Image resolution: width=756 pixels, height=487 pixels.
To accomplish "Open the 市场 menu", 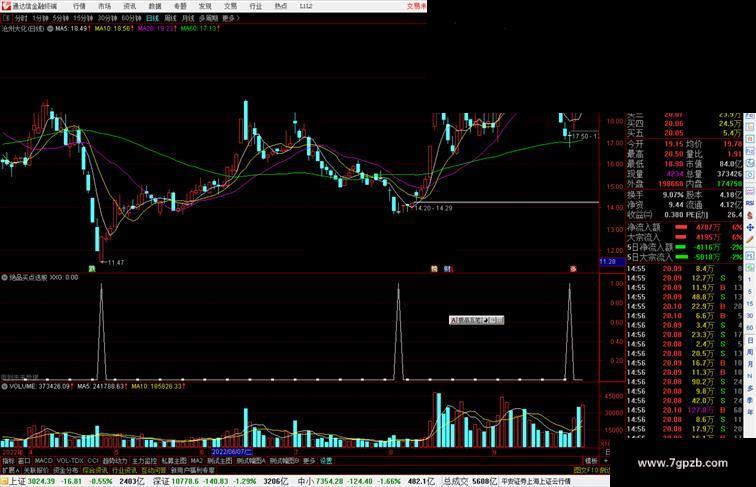I will pyautogui.click(x=104, y=6).
